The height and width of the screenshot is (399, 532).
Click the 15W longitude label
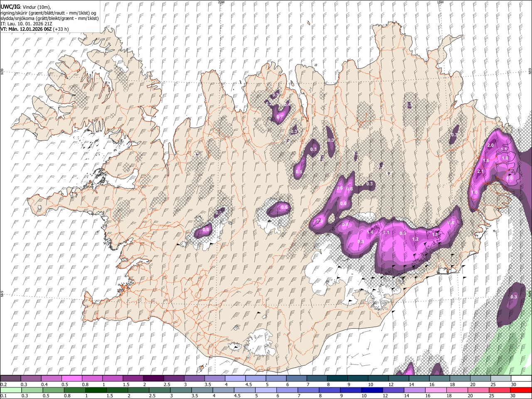tap(440, 2)
